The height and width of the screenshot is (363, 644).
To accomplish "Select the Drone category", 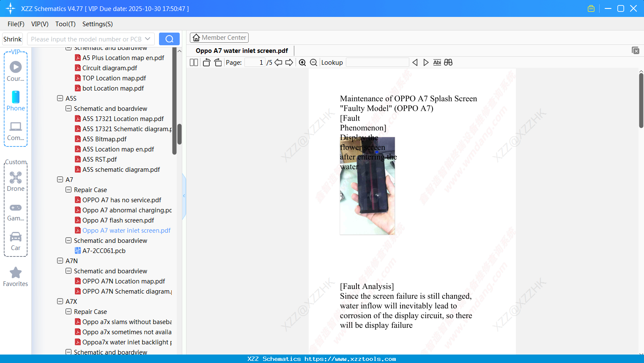I will point(16,181).
